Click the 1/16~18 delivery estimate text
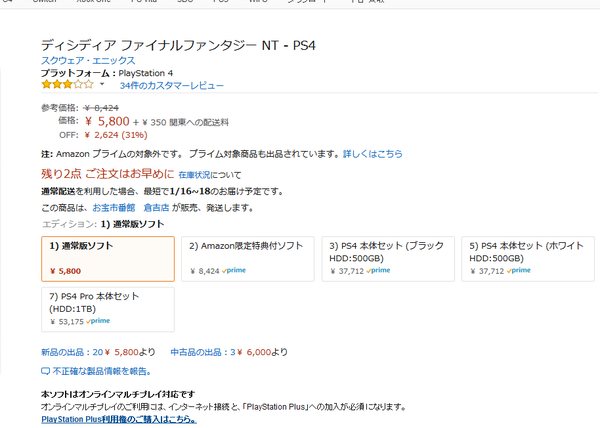 pyautogui.click(x=190, y=191)
